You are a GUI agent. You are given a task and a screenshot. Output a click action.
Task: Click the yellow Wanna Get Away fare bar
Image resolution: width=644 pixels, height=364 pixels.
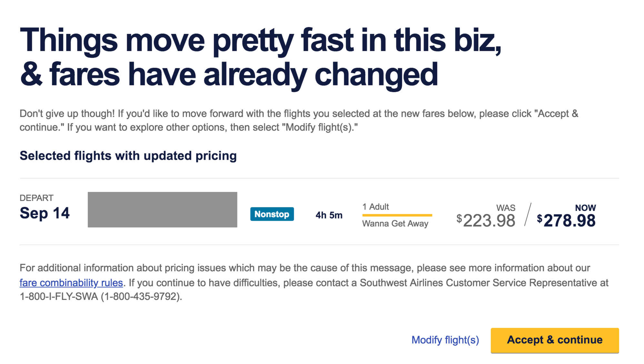397,215
